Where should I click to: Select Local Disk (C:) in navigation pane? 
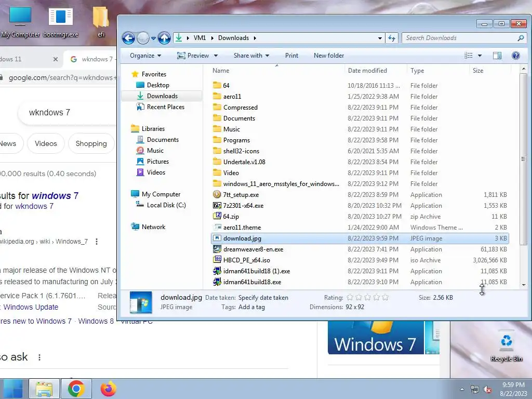[x=166, y=205]
